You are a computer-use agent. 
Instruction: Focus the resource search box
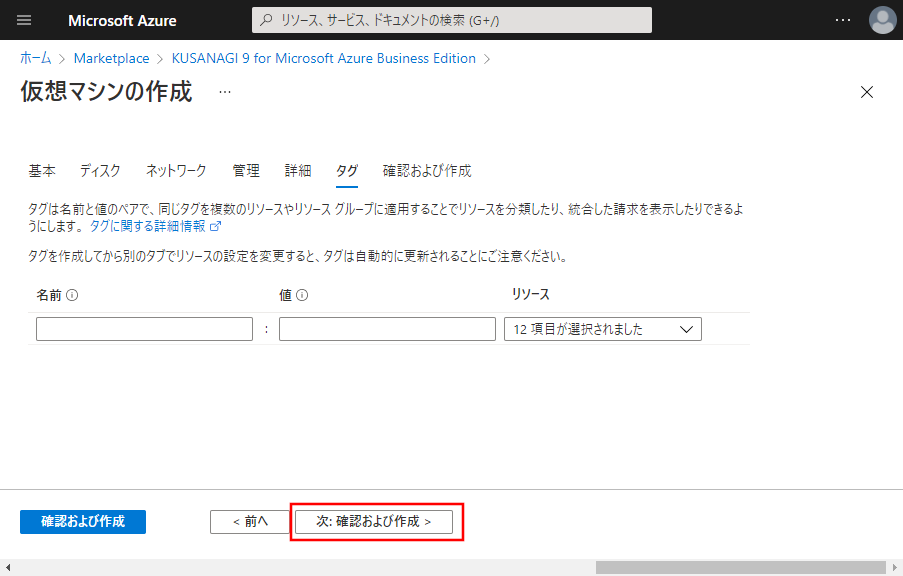452,20
